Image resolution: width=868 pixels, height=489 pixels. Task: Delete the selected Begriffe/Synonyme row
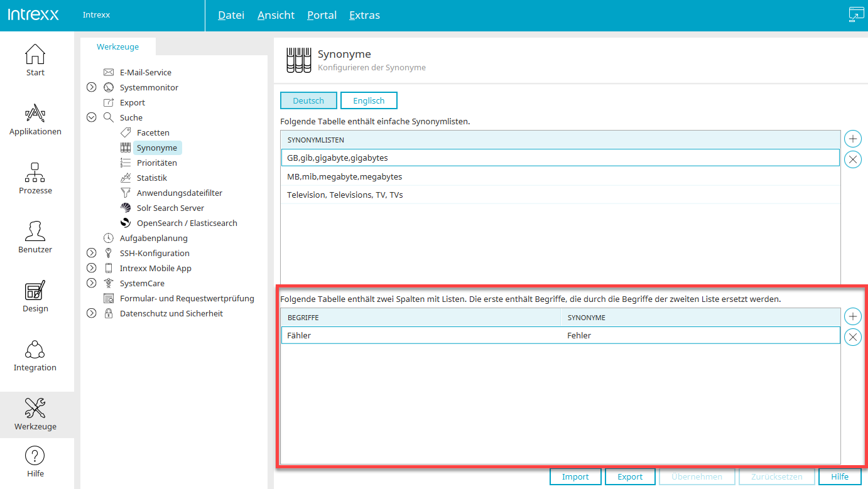(x=852, y=338)
